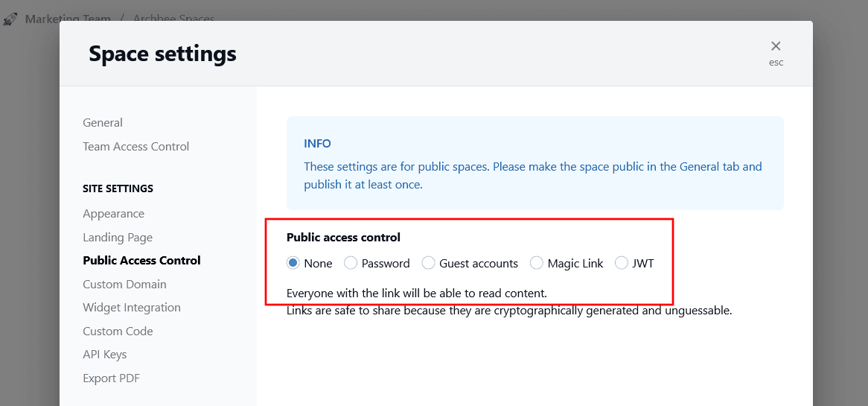Close the Space settings dialog

776,47
